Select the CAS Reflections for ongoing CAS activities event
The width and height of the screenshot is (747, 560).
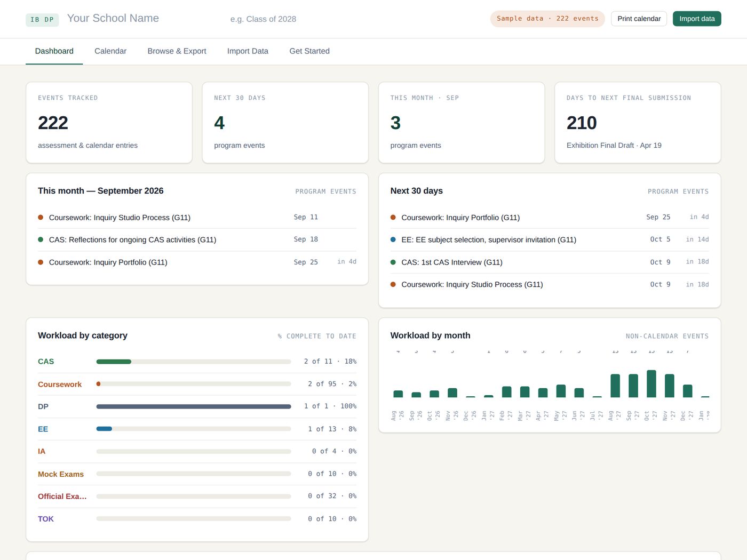197,240
